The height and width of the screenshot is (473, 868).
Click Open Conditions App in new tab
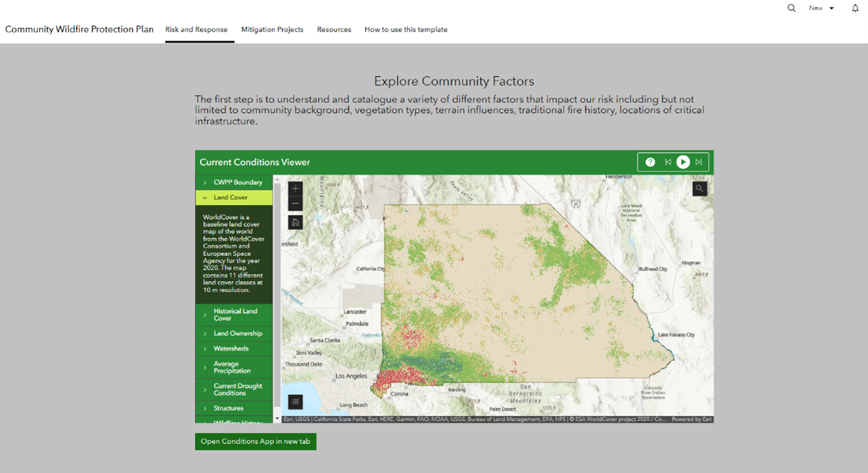click(x=255, y=441)
